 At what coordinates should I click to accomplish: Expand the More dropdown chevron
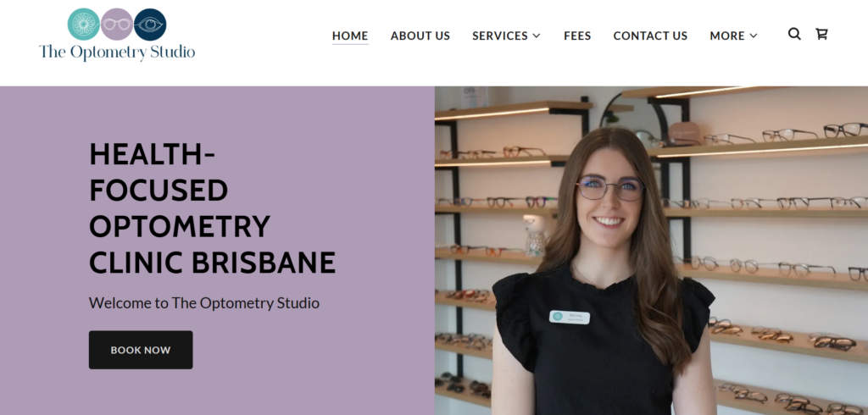(x=754, y=36)
